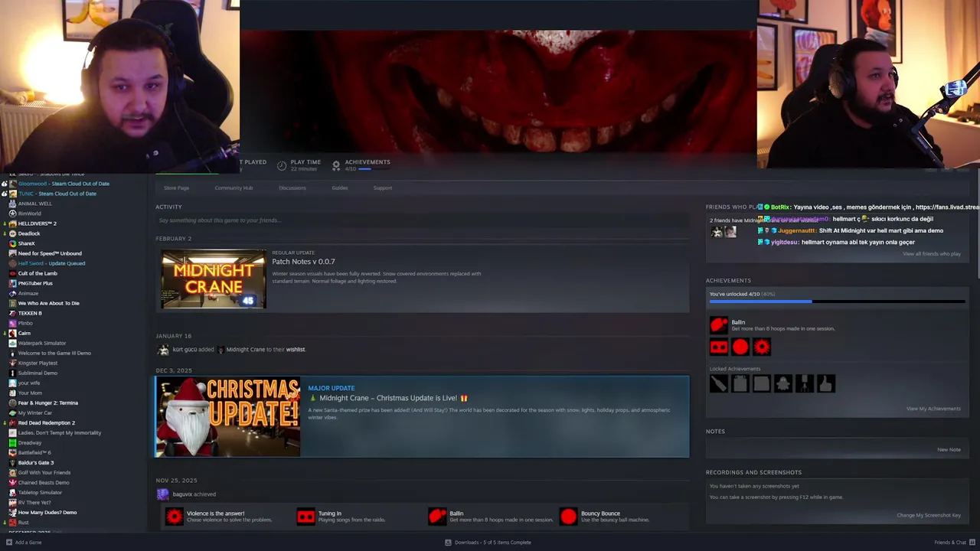This screenshot has width=980, height=551.
Task: Select Half Sword - Update Queued
Action: click(51, 263)
